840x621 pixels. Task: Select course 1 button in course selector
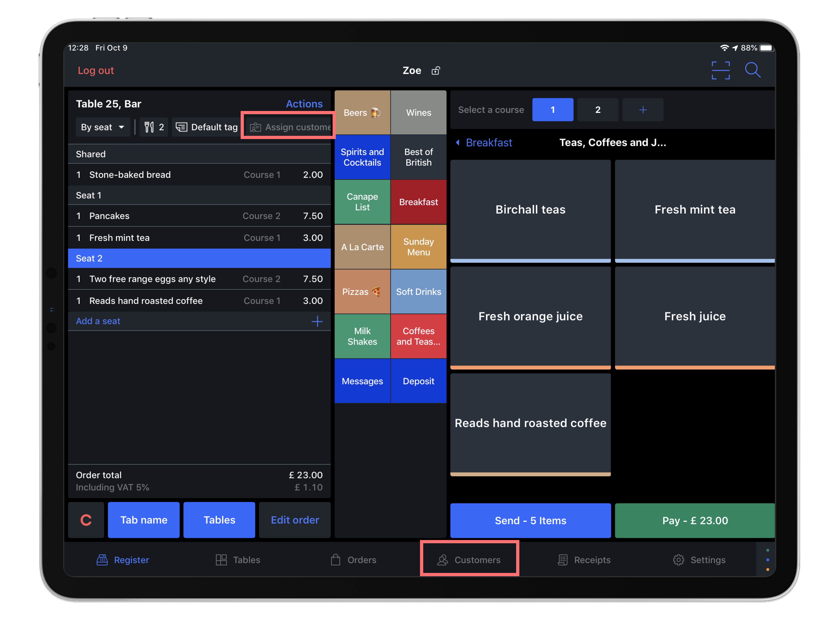coord(553,110)
